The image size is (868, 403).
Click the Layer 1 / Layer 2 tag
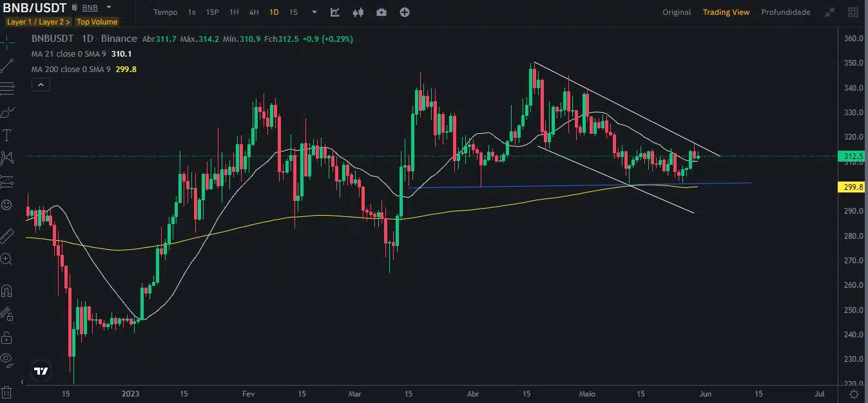pos(39,22)
